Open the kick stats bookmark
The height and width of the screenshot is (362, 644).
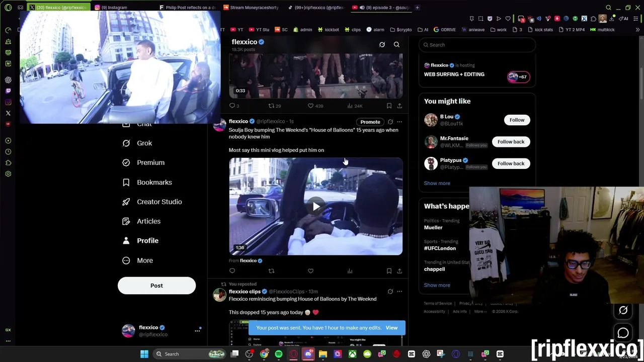pos(540,30)
